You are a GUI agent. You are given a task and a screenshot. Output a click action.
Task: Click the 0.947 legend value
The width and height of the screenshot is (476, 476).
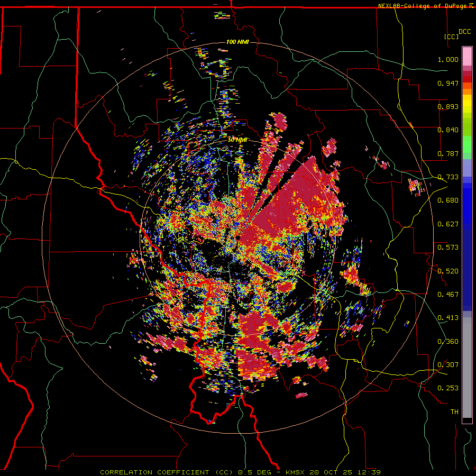click(448, 83)
